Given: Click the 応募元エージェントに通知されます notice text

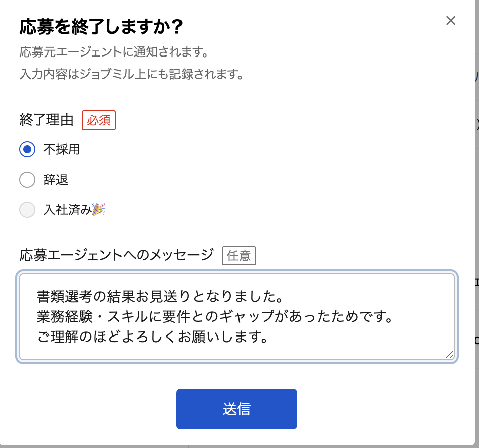Looking at the screenshot, I should point(114,52).
